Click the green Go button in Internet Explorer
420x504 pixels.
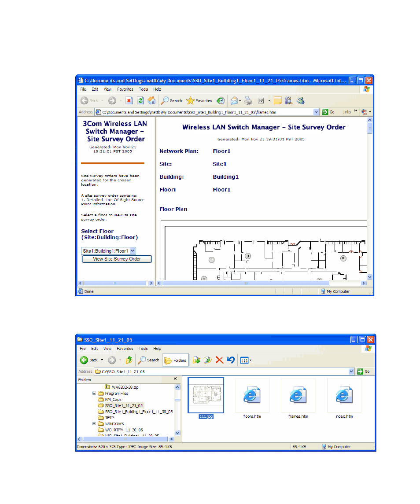328,112
